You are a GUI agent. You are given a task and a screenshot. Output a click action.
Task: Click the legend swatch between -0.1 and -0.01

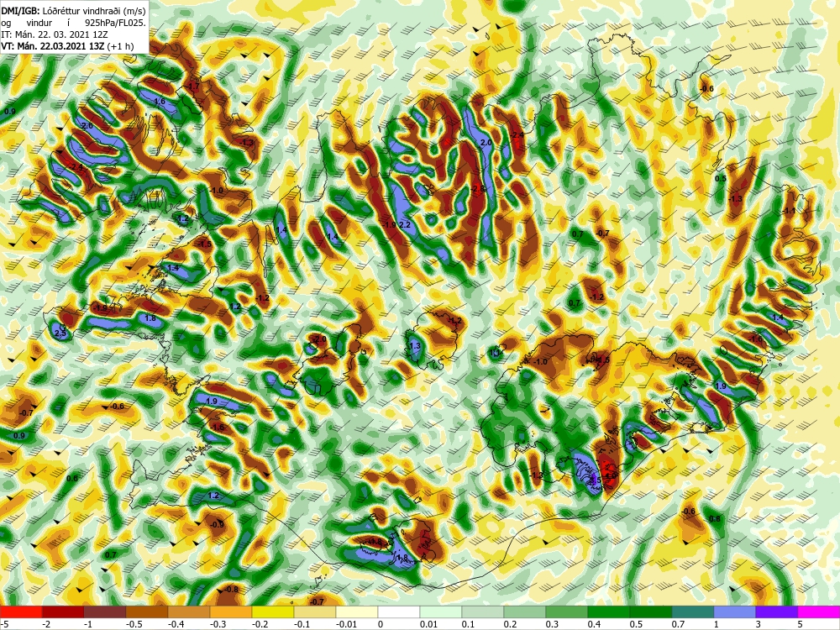click(x=315, y=612)
